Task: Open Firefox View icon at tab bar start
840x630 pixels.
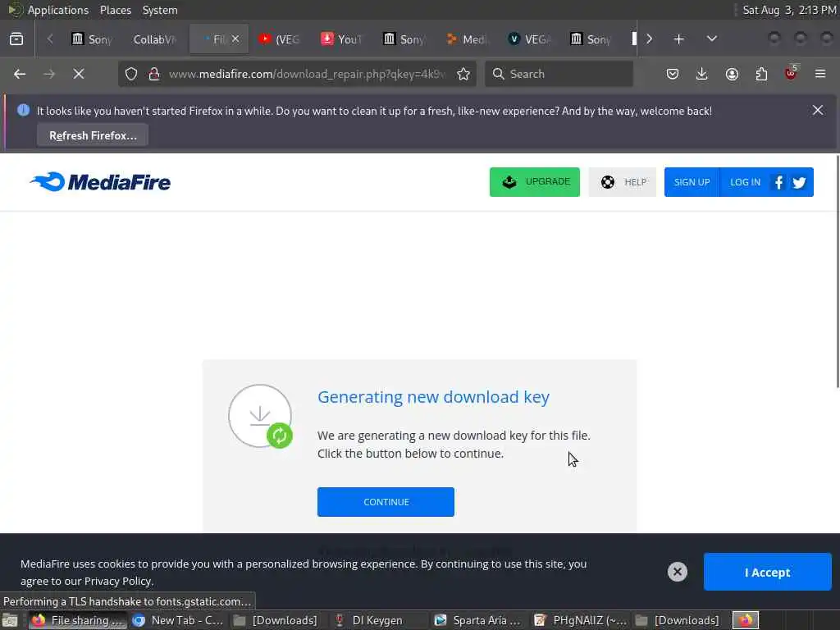Action: [x=16, y=39]
